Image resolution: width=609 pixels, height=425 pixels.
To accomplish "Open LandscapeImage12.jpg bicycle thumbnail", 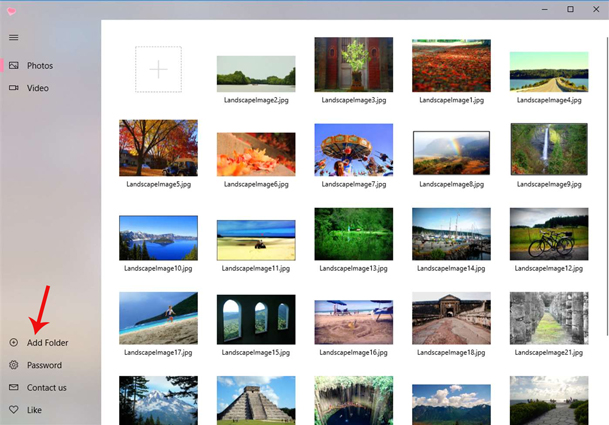I will pos(549,234).
